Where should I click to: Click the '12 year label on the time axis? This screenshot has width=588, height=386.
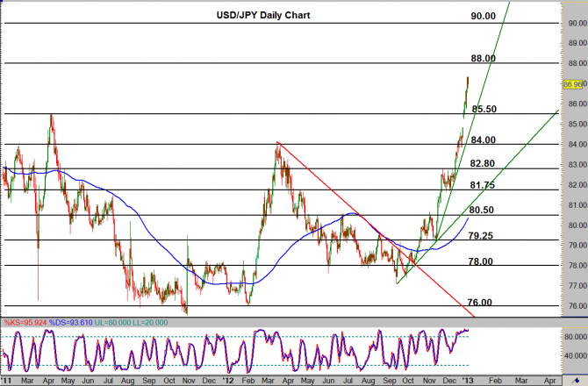[228, 381]
